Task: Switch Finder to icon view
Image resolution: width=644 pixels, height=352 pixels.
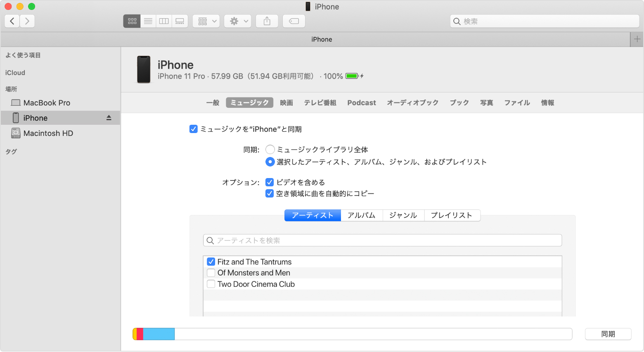Action: point(132,21)
